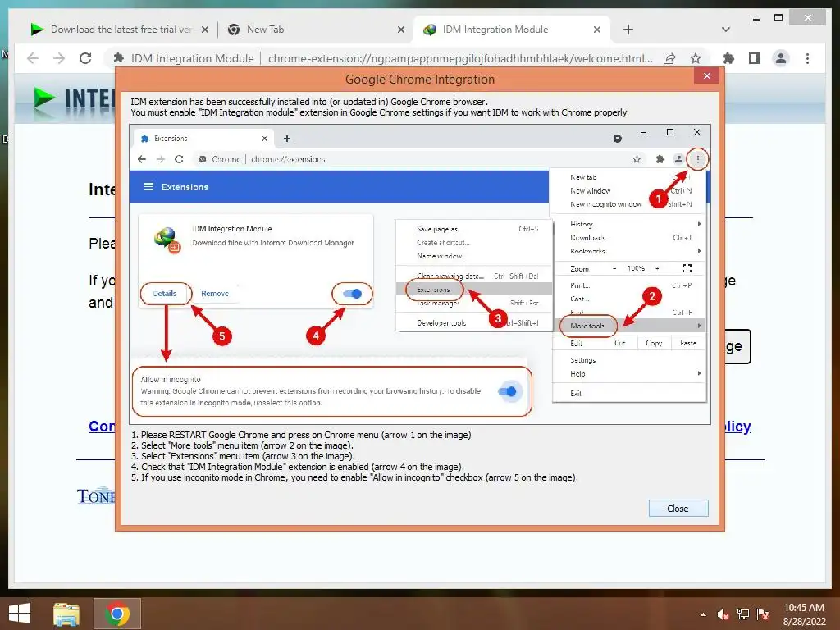
Task: Share this page using the share icon
Action: 669,58
